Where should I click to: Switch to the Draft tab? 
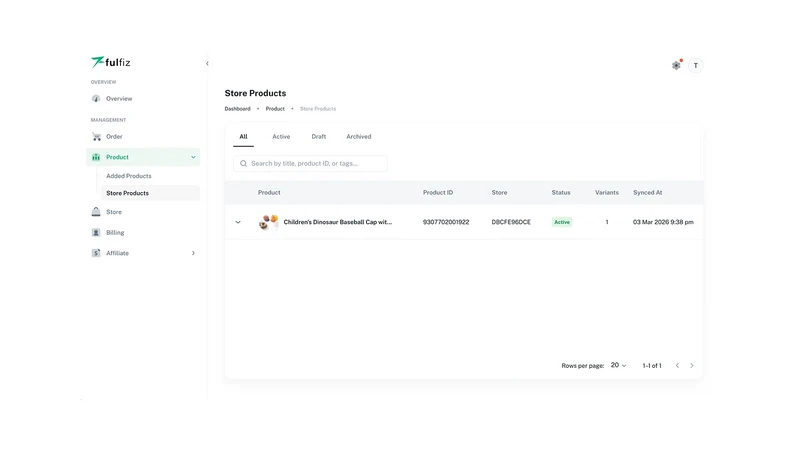click(x=319, y=137)
